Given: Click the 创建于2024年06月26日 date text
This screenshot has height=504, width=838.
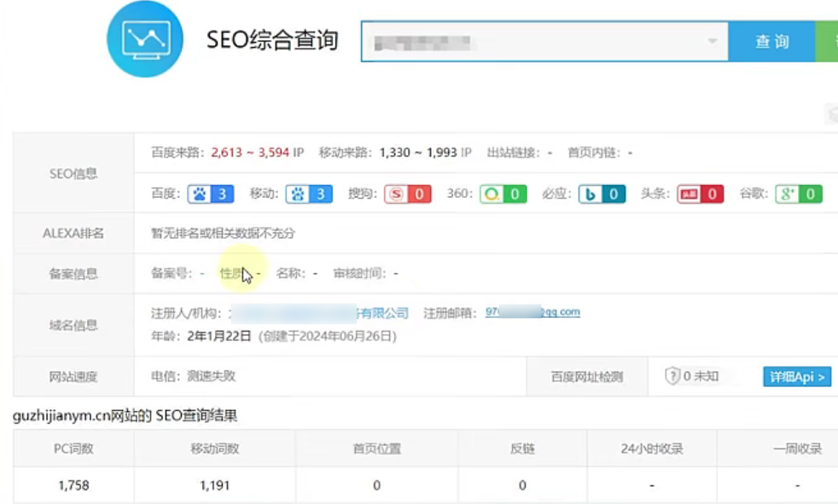Looking at the screenshot, I should [328, 336].
